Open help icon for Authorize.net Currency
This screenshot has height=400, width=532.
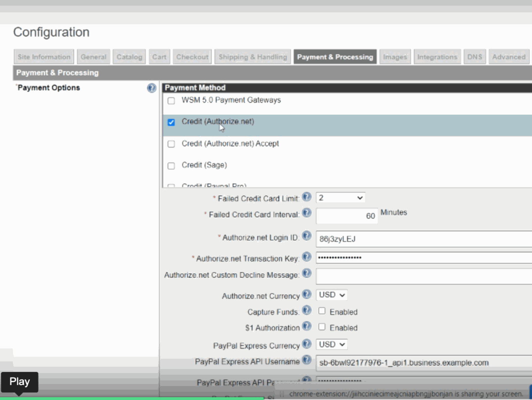point(307,294)
